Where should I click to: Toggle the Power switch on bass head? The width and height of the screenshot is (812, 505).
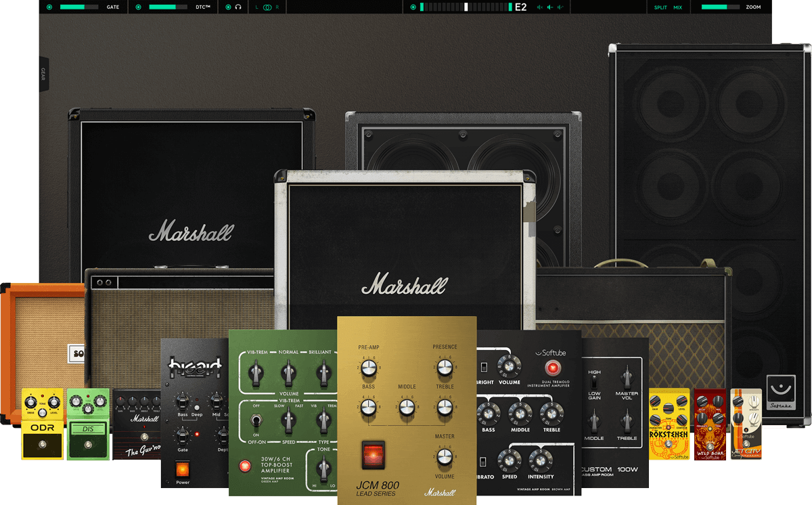pos(183,469)
